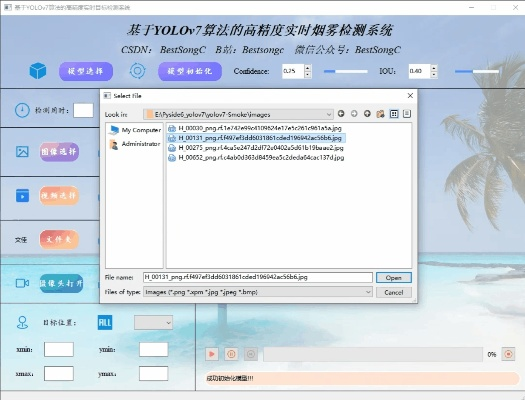Screen dimensions: 525x400
Task: Select file H_00275_png jpg
Action: pyautogui.click(x=256, y=148)
